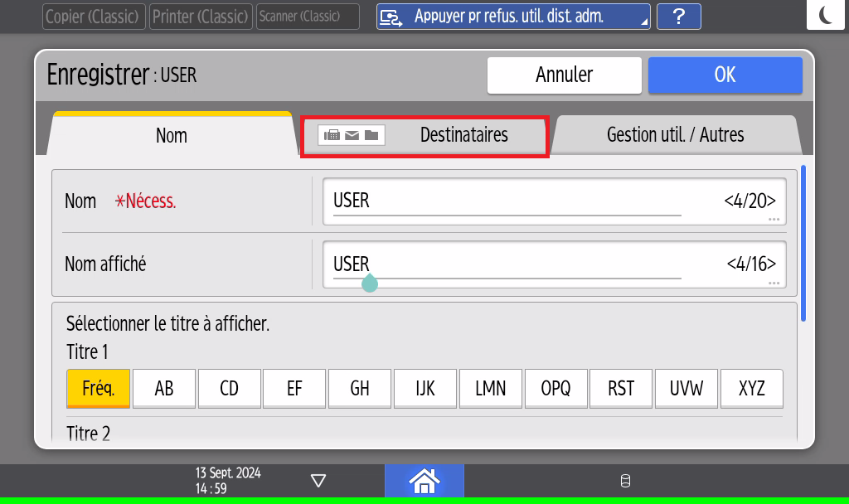
Task: Select the AB title key
Action: tap(164, 389)
